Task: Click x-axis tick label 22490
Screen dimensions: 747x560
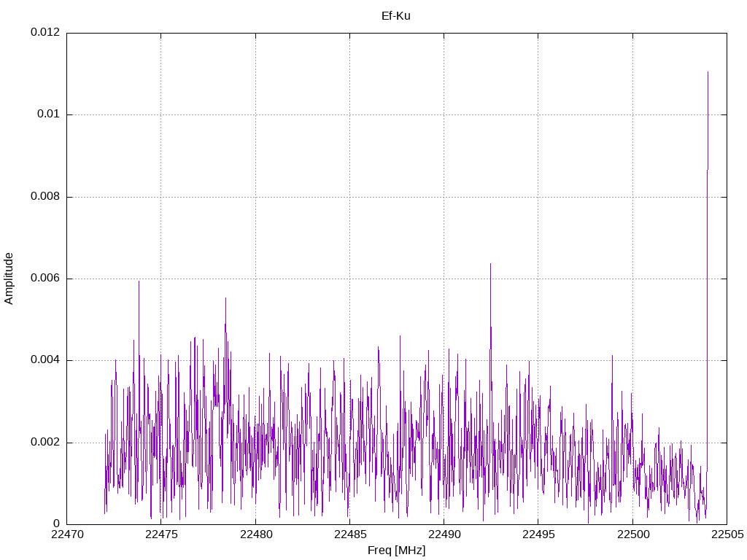Action: tap(444, 534)
